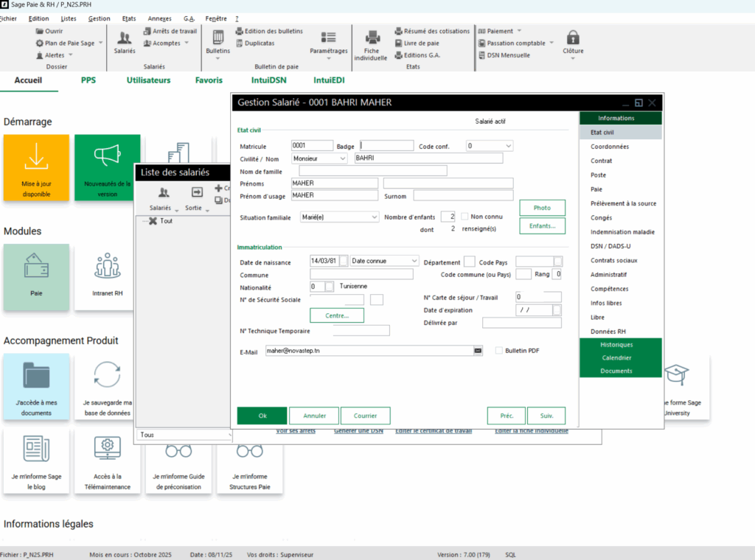Switch to the IntuiDSN tab

[x=268, y=80]
